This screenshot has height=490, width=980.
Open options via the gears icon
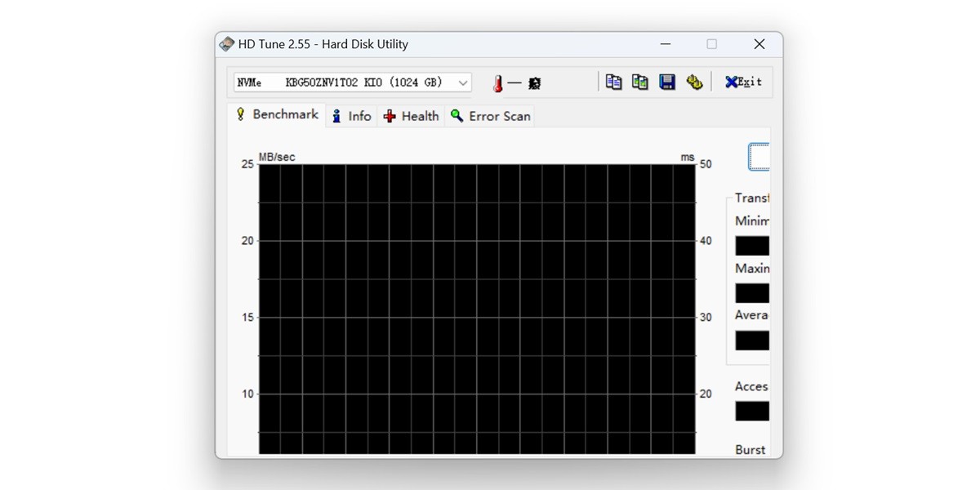tap(694, 82)
